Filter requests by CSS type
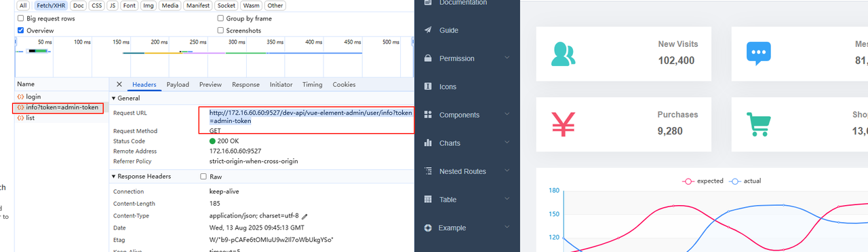 97,5
